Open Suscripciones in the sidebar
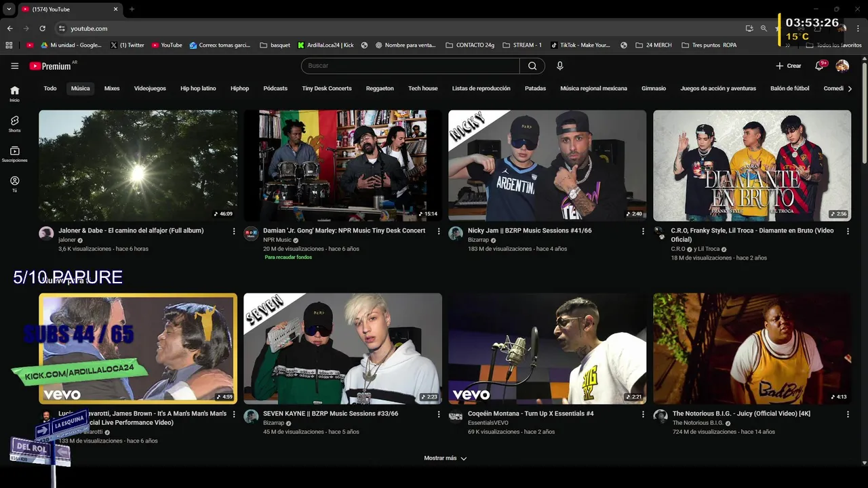The image size is (868, 488). point(15,154)
